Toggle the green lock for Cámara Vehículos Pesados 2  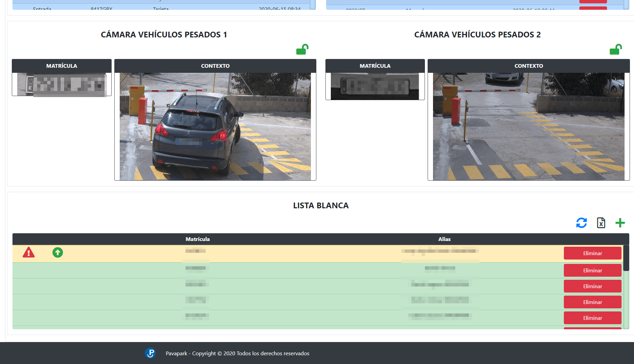(x=615, y=50)
